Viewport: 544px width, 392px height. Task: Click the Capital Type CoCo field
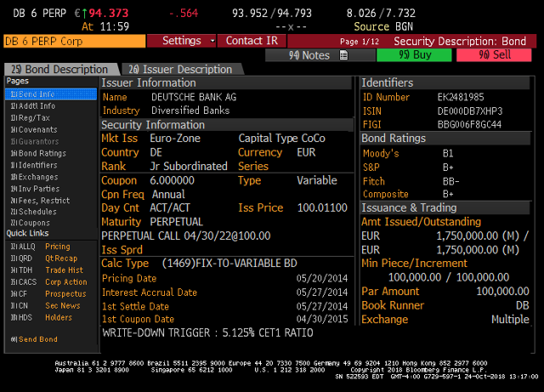click(x=281, y=139)
